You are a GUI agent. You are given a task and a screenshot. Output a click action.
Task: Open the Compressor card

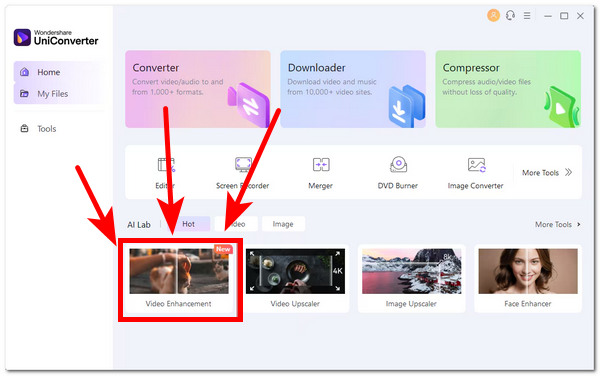tap(508, 89)
